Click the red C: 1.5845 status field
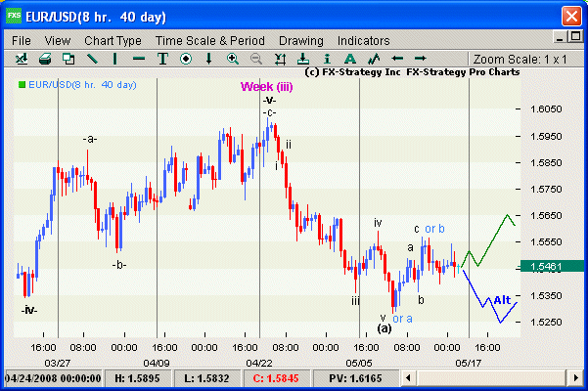 pos(276,378)
